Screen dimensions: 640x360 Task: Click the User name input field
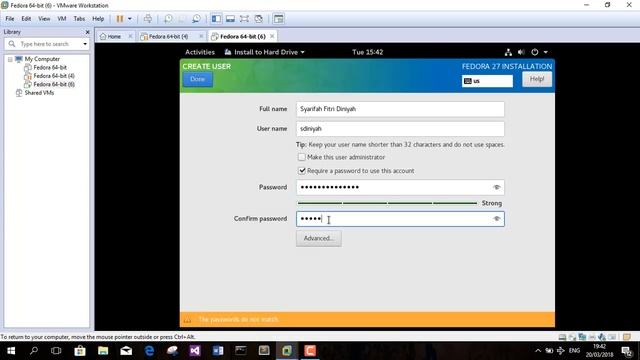point(400,129)
